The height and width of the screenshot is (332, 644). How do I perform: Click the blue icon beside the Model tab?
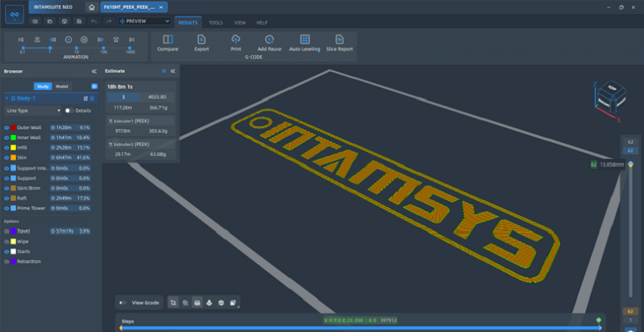[94, 86]
